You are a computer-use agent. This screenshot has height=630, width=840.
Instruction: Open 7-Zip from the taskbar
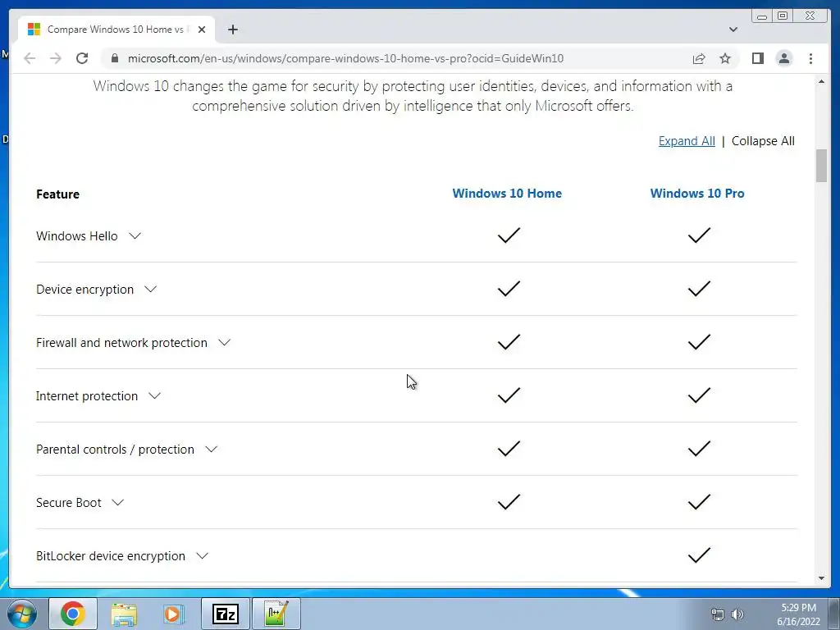click(x=226, y=614)
